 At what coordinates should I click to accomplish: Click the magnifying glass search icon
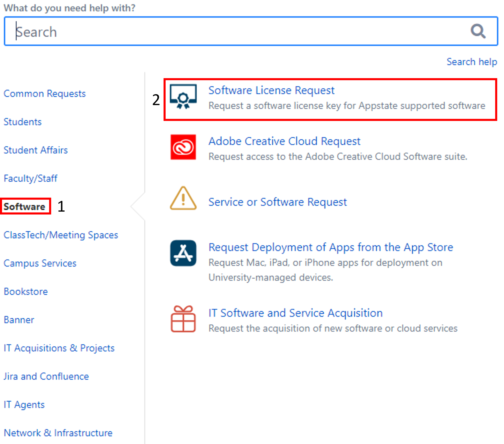(x=478, y=31)
